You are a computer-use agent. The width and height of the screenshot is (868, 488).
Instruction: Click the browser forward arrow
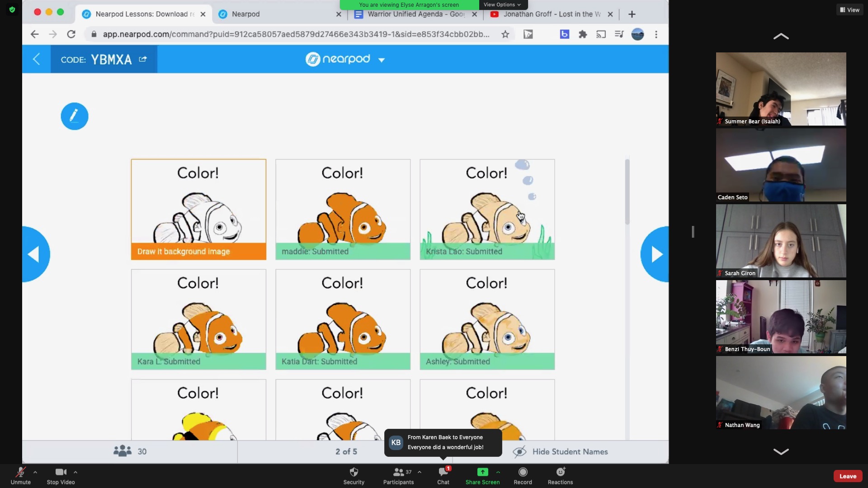coord(53,34)
